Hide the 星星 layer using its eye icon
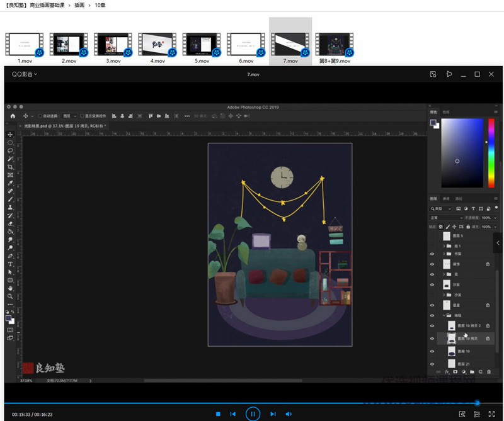The height and width of the screenshot is (421, 504). point(432,305)
